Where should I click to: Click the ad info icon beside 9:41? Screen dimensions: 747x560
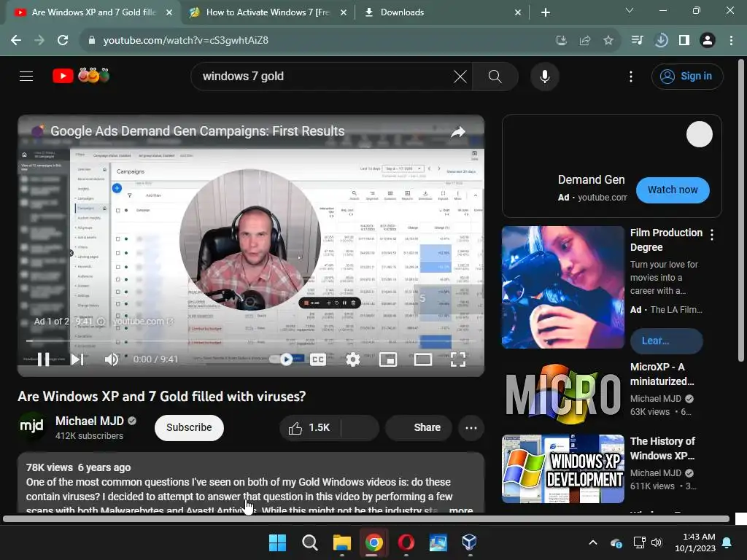point(101,322)
